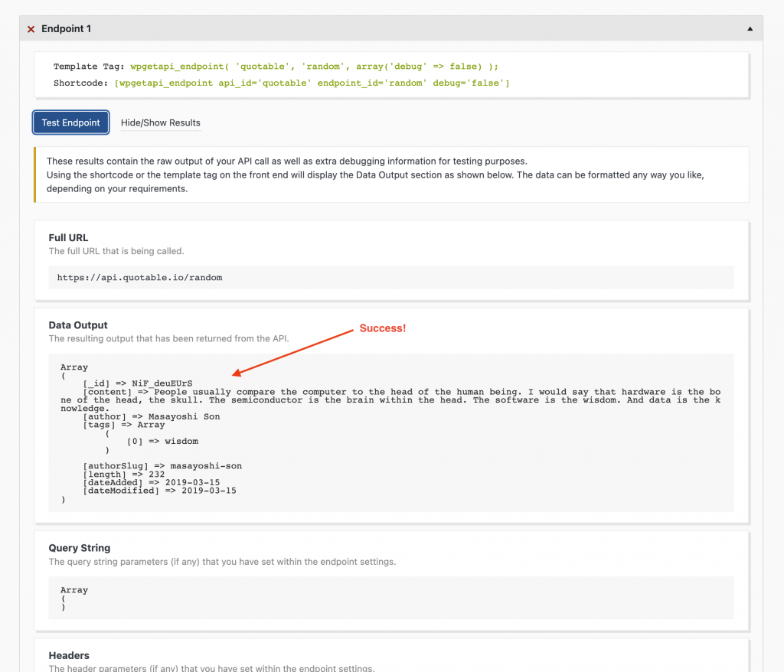Select the authorSlug masayoshi-son line
The width and height of the screenshot is (784, 672).
[x=162, y=466]
